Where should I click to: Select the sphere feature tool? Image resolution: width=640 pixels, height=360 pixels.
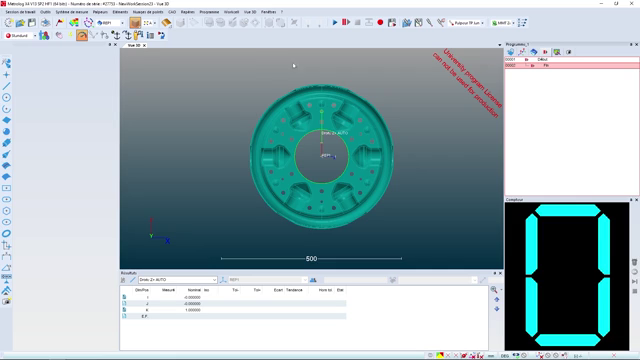coord(6,131)
